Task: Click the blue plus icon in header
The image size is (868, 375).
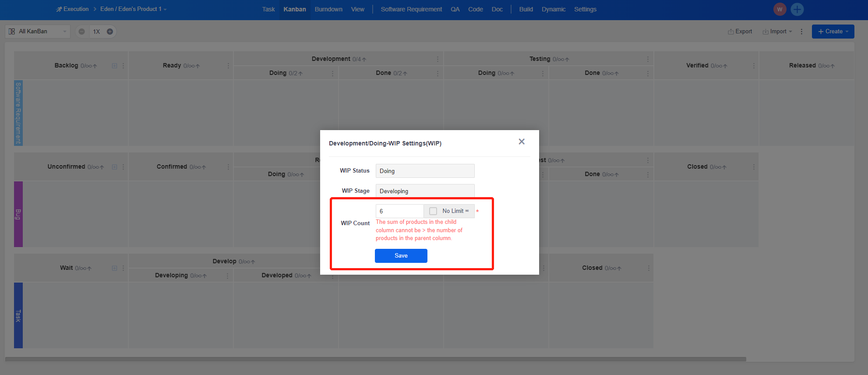Action: [797, 9]
